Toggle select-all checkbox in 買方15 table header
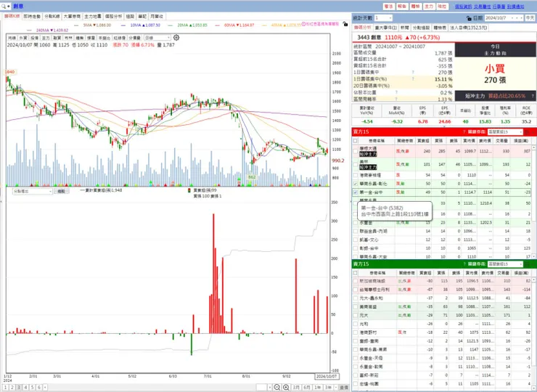The image size is (537, 392). click(355, 141)
